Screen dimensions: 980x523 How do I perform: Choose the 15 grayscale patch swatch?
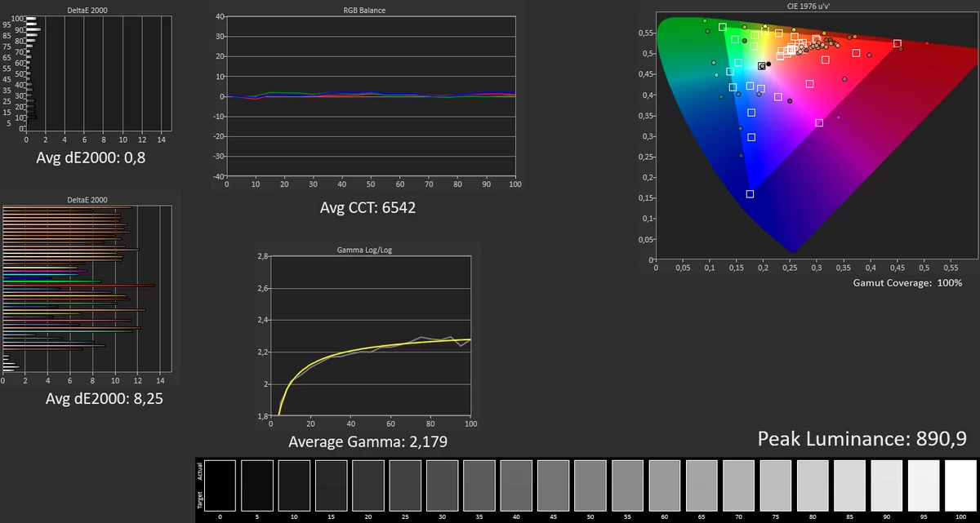click(x=331, y=485)
